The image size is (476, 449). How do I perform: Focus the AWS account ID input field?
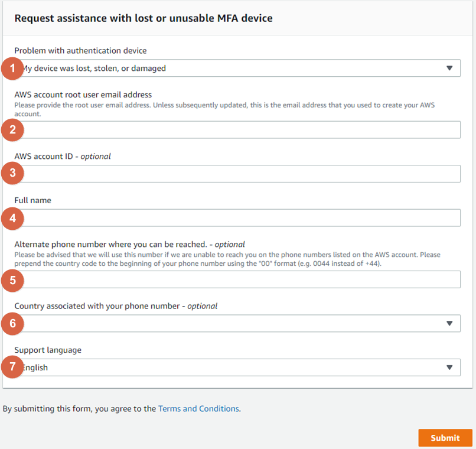click(x=237, y=174)
